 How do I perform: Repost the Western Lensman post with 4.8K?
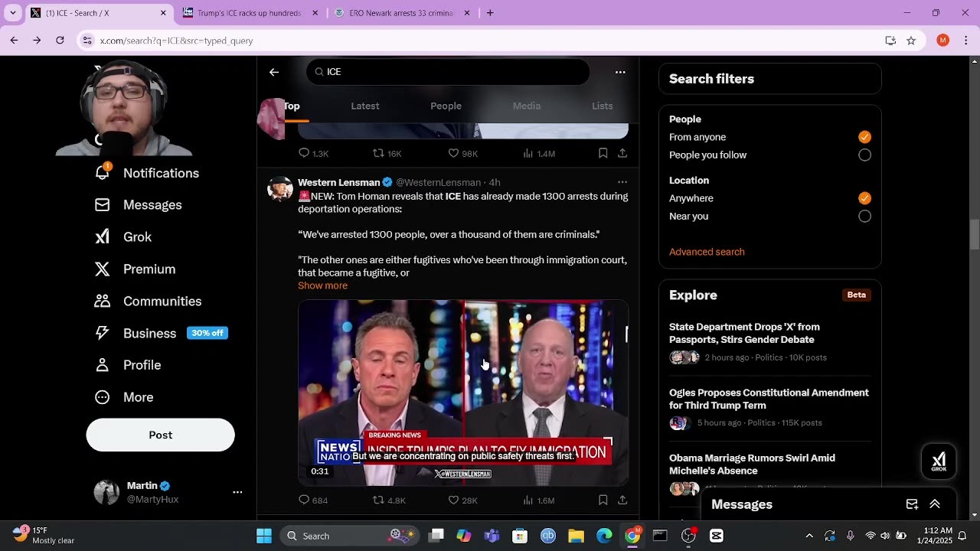pos(388,500)
